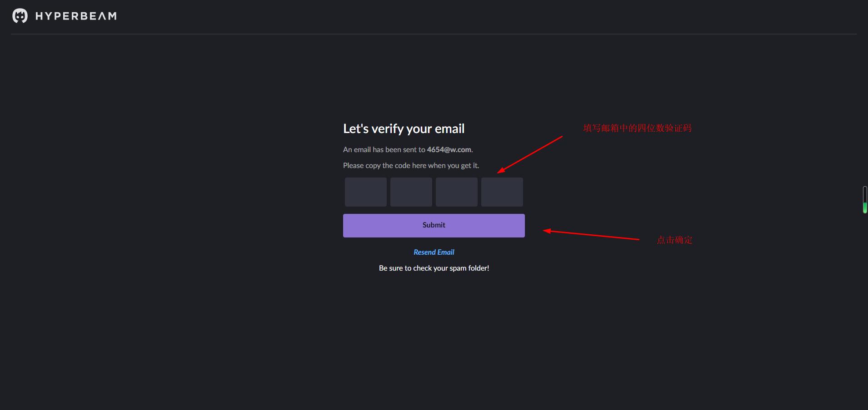Focus the first verification code box
868x410 pixels.
coord(365,192)
